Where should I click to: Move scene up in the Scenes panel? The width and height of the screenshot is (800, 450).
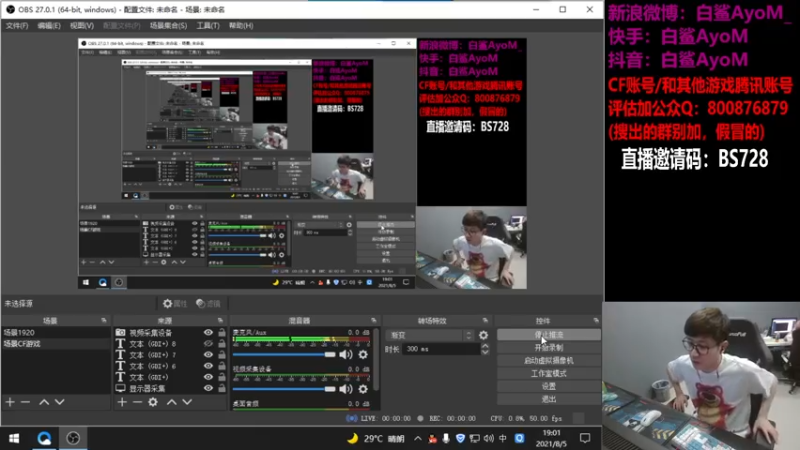point(44,402)
